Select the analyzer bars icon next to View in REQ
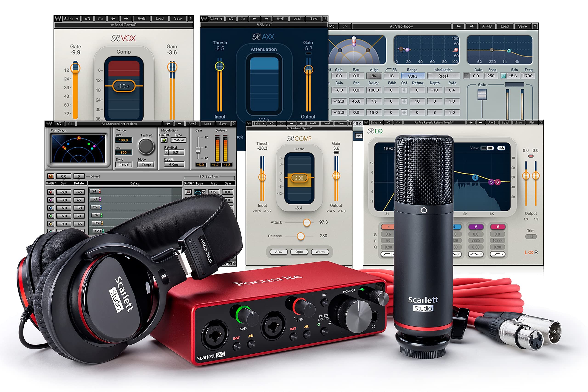The width and height of the screenshot is (588, 392). coord(501,148)
